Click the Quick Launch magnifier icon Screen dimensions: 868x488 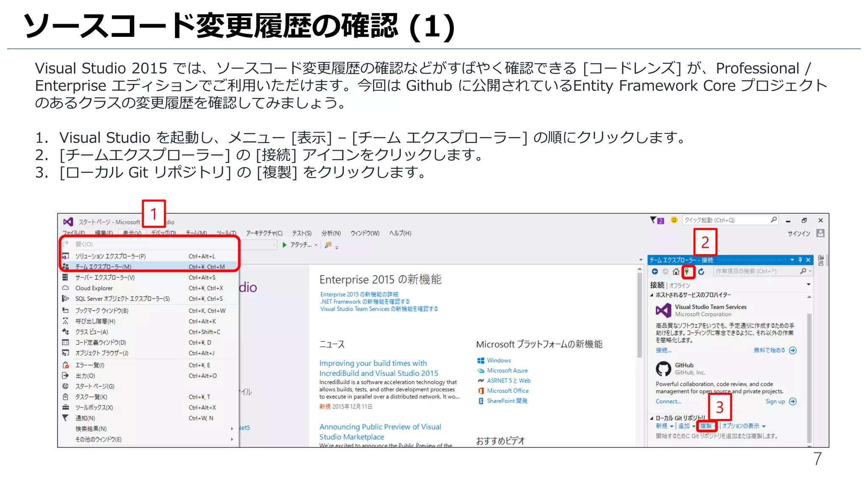(773, 220)
